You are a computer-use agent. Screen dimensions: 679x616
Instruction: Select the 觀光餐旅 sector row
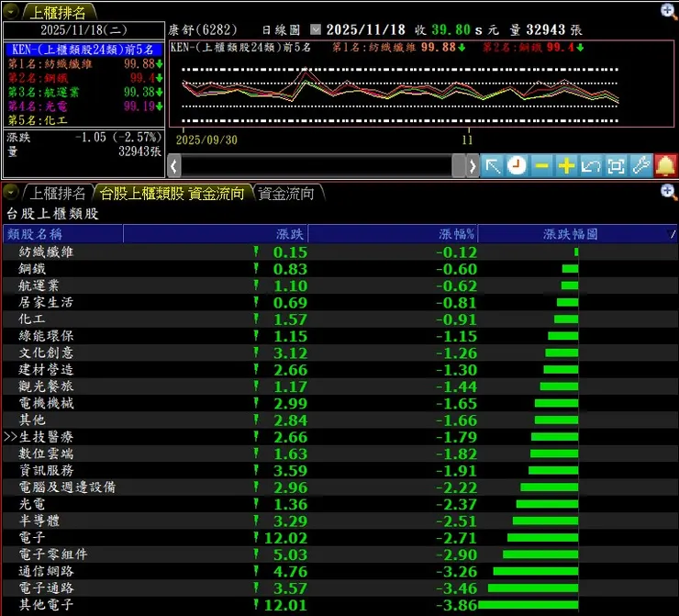coord(339,386)
